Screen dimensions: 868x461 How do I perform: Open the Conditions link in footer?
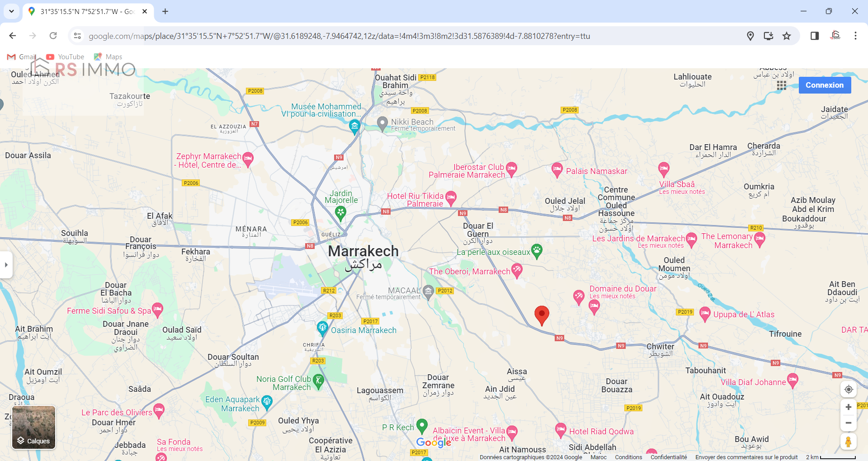pyautogui.click(x=628, y=457)
